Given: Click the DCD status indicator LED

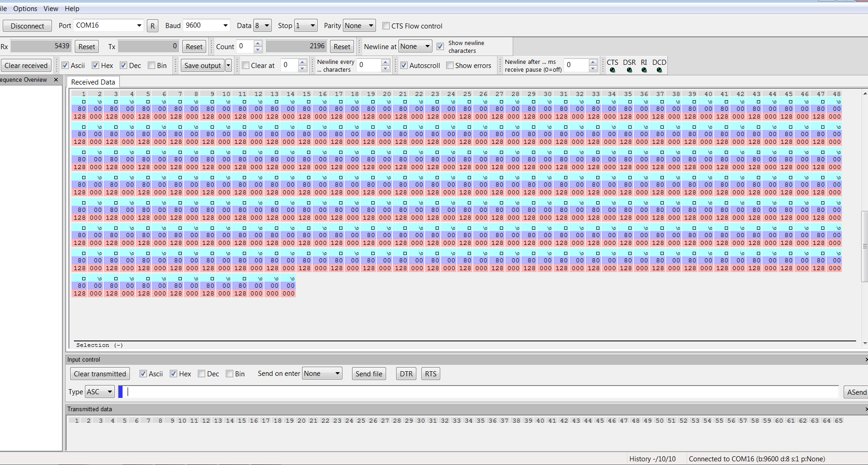Looking at the screenshot, I should click(x=659, y=70).
